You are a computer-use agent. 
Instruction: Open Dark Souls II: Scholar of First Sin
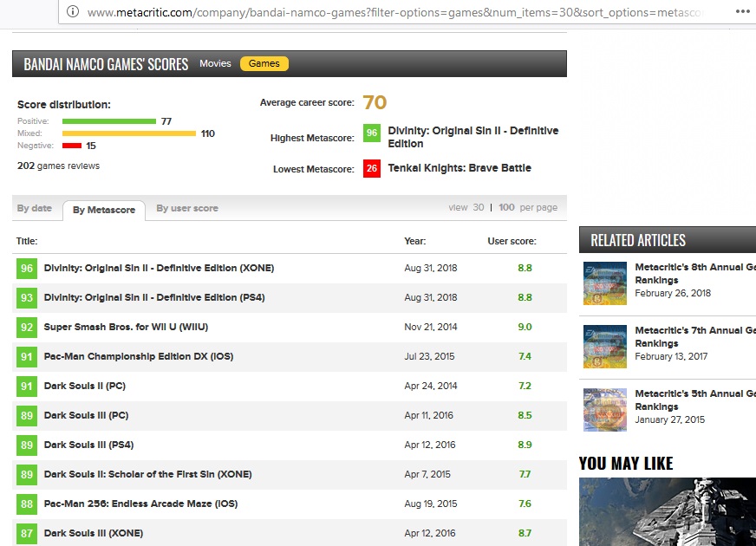(147, 474)
